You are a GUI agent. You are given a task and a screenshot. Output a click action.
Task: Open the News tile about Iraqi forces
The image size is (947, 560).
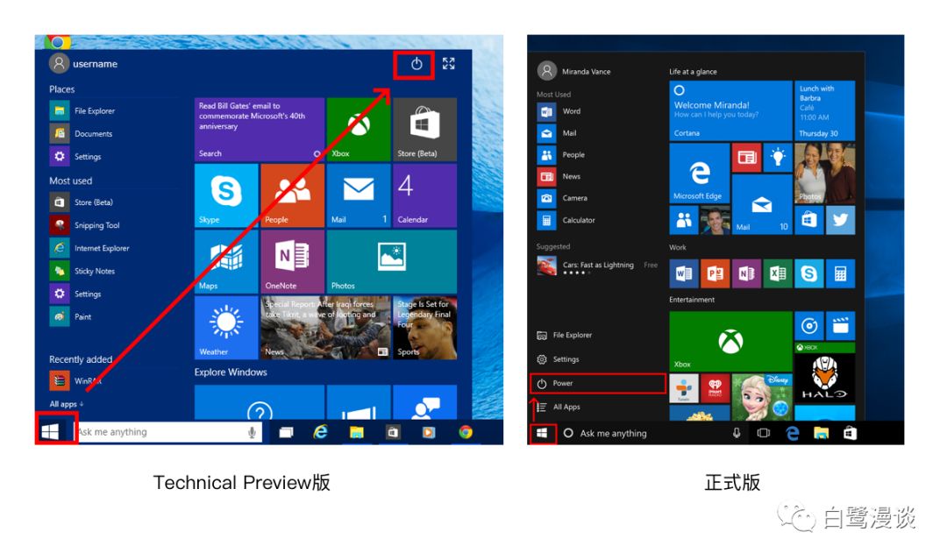[325, 328]
